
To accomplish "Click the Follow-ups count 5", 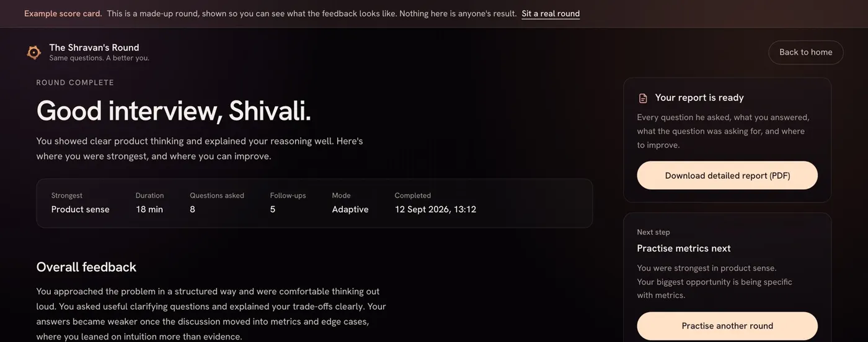I will point(273,210).
